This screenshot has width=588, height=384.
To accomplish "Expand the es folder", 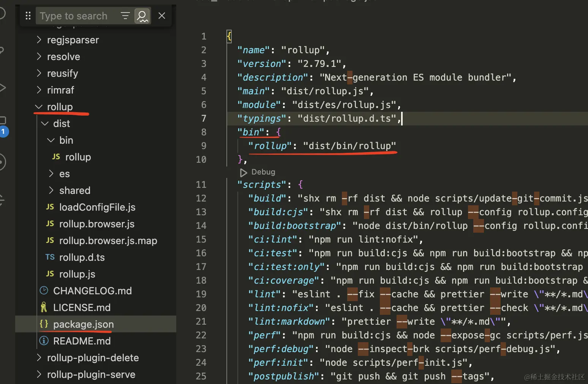I will point(51,174).
